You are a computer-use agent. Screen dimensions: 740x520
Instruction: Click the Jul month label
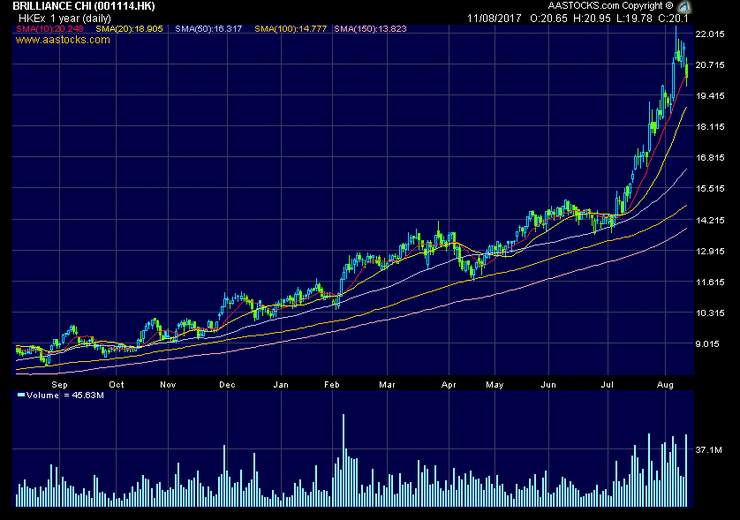pyautogui.click(x=607, y=385)
